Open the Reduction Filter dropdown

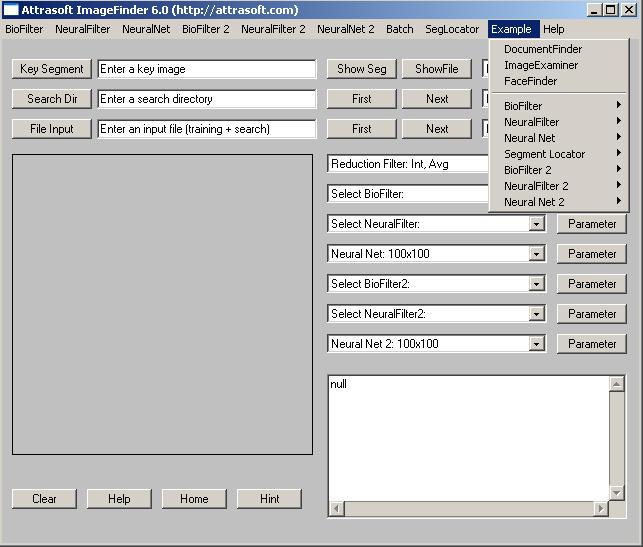[408, 164]
